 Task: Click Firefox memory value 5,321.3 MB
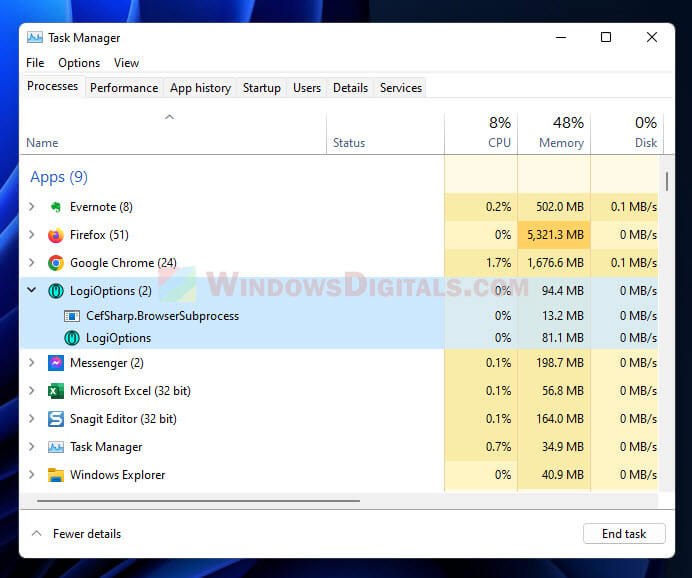[555, 235]
